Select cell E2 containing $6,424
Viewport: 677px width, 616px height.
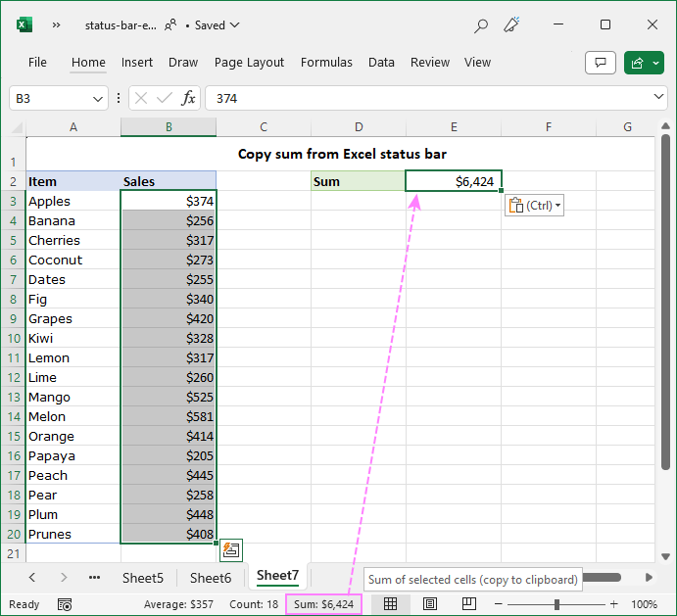point(454,181)
